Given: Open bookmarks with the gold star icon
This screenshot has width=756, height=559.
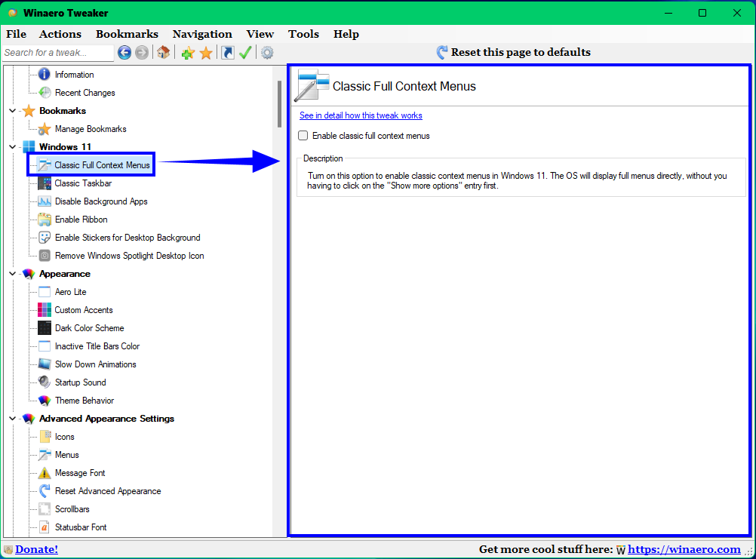Looking at the screenshot, I should [x=206, y=53].
